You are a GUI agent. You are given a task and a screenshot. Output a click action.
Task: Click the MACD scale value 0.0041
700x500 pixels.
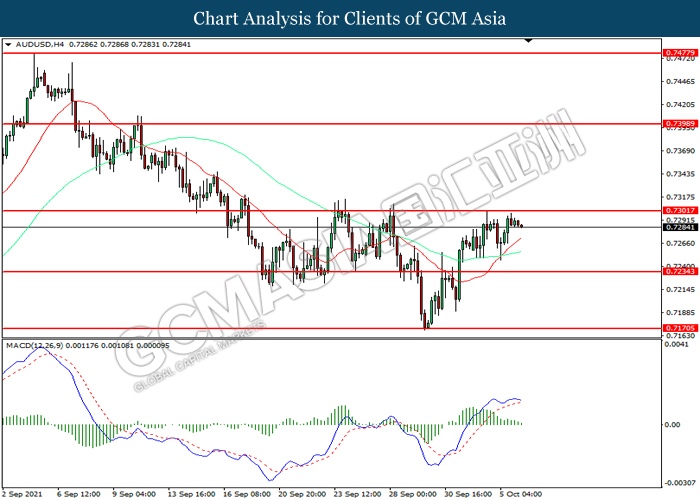676,344
